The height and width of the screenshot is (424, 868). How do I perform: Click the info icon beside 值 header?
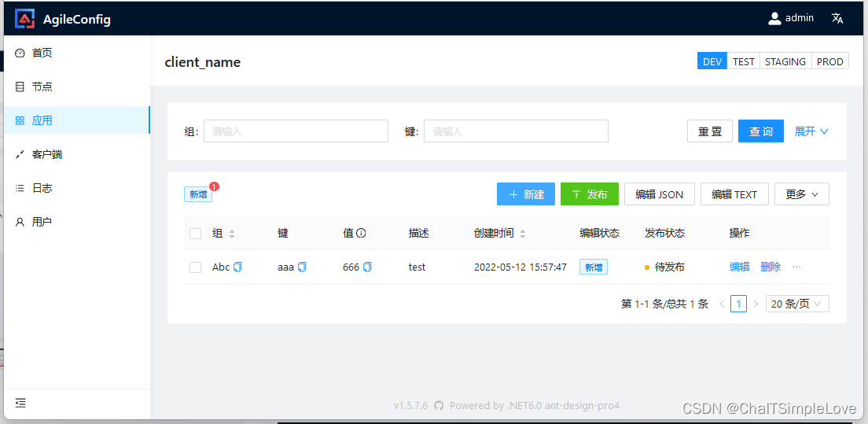(x=361, y=234)
